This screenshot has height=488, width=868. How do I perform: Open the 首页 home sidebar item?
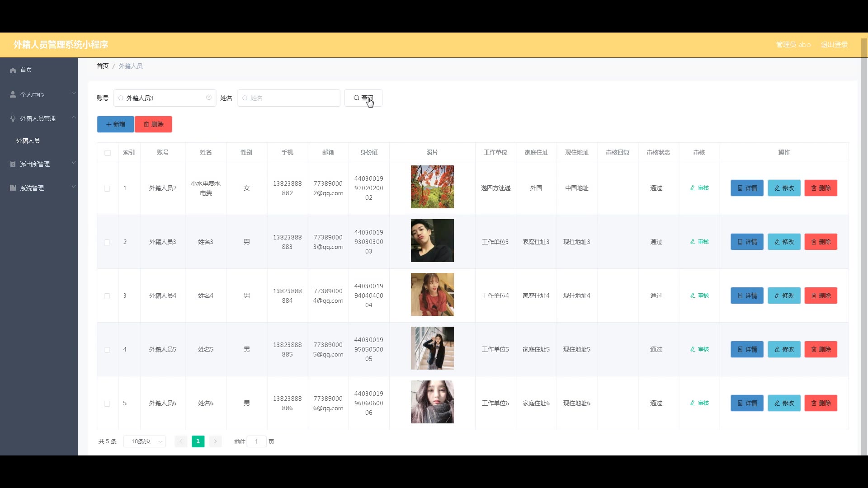tap(39, 70)
